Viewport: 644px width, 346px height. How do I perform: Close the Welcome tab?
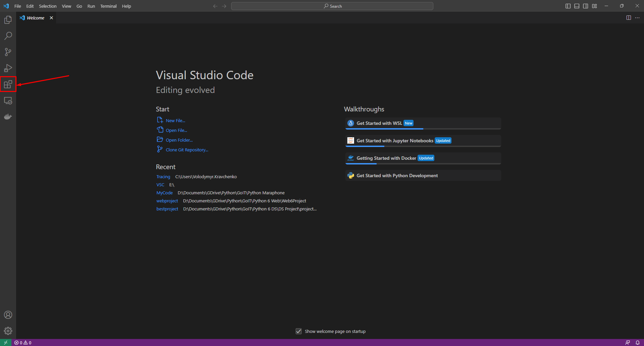point(51,18)
